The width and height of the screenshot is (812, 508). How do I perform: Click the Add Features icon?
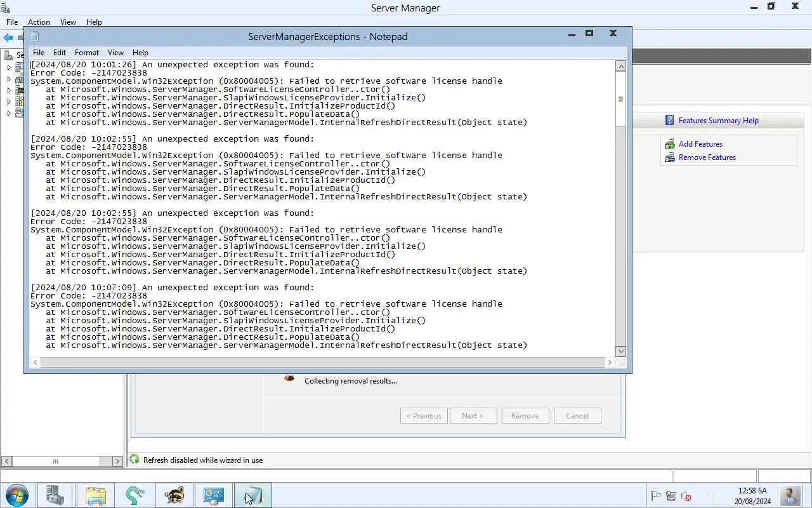(669, 144)
